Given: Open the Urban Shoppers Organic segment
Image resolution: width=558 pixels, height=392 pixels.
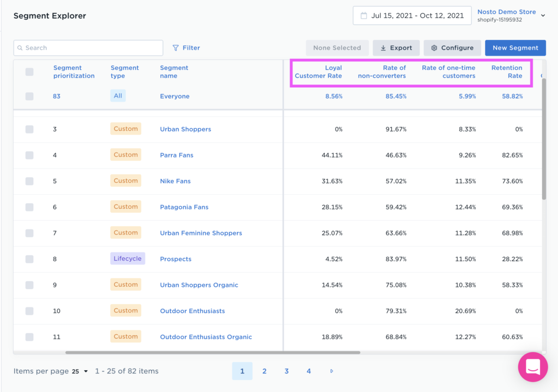Looking at the screenshot, I should click(199, 285).
